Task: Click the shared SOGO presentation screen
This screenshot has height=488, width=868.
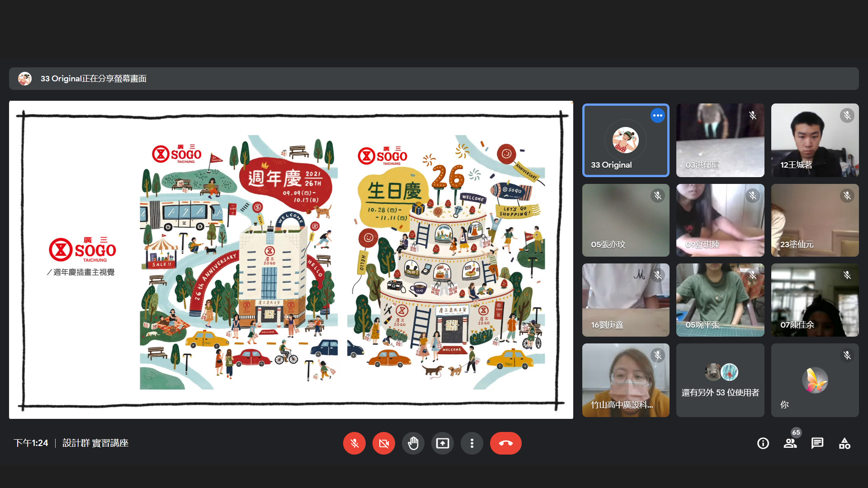Action: click(x=291, y=260)
